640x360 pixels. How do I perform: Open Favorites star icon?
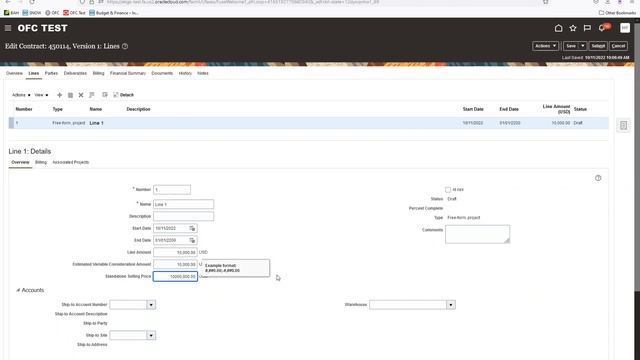[573, 28]
